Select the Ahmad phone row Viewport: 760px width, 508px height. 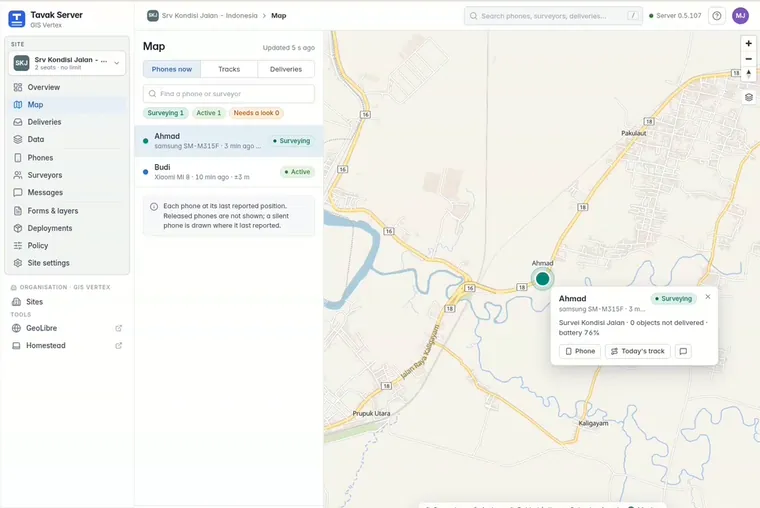point(229,141)
